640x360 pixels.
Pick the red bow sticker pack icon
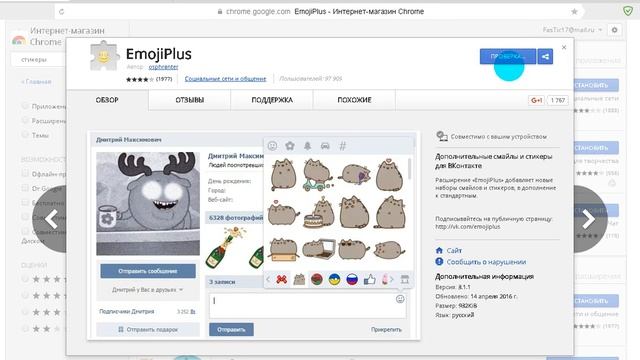[x=282, y=280]
